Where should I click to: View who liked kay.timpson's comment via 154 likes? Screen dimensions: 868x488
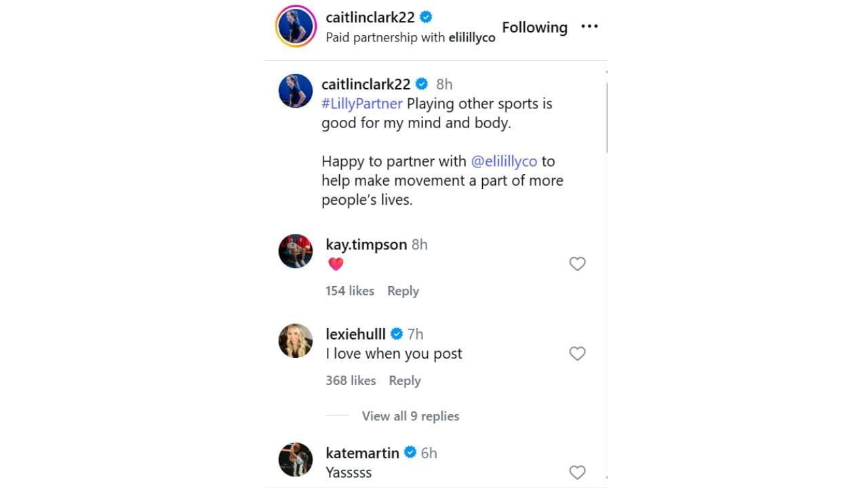(349, 290)
